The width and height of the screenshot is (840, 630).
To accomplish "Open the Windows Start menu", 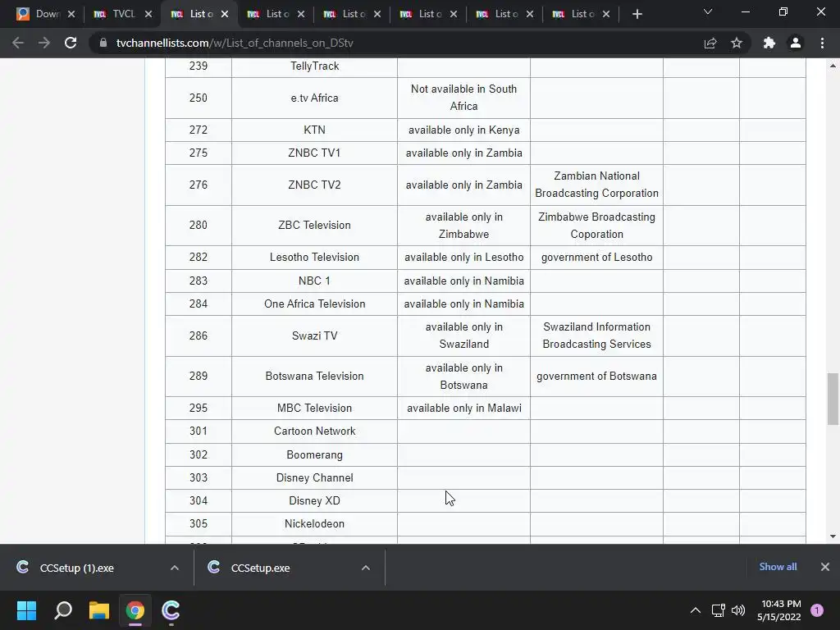I will [x=26, y=610].
